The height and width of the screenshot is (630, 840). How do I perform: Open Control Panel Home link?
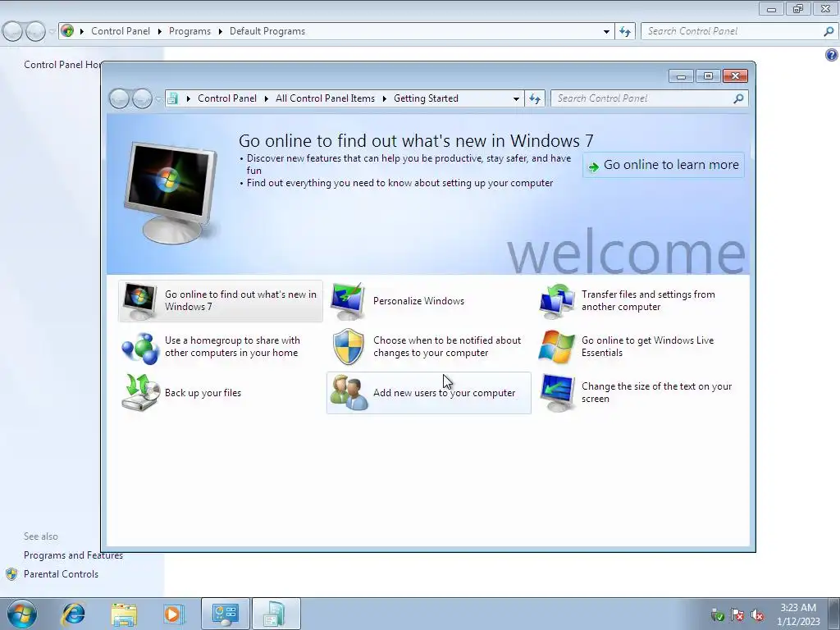(62, 65)
